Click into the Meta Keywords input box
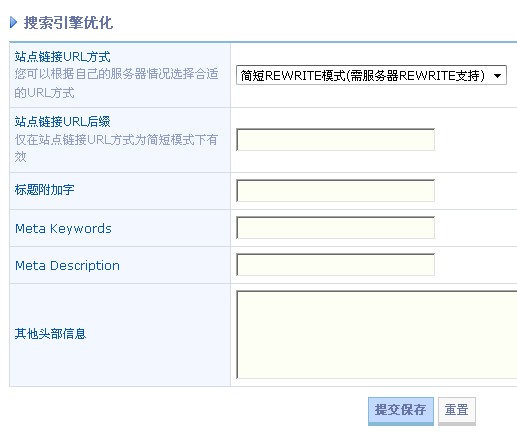The width and height of the screenshot is (517, 437). [335, 228]
